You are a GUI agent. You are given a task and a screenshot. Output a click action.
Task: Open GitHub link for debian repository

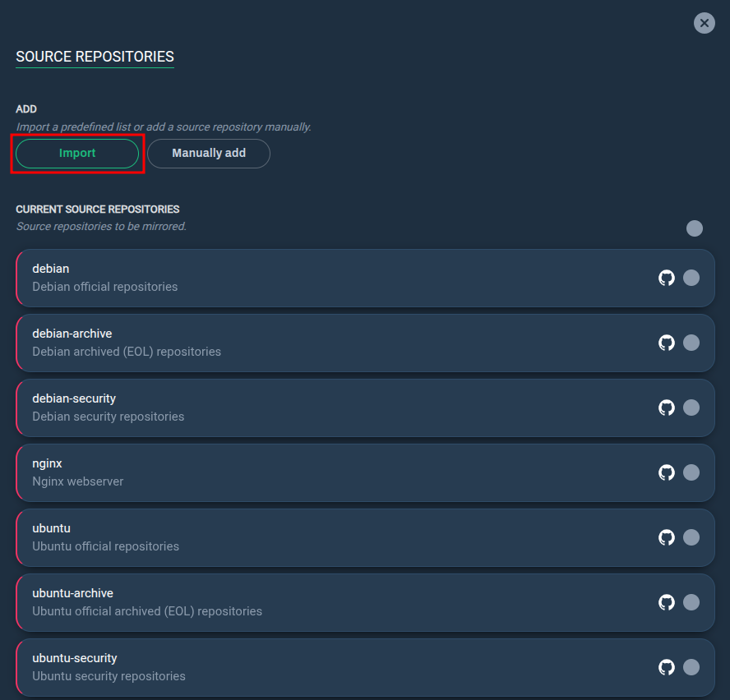click(666, 278)
